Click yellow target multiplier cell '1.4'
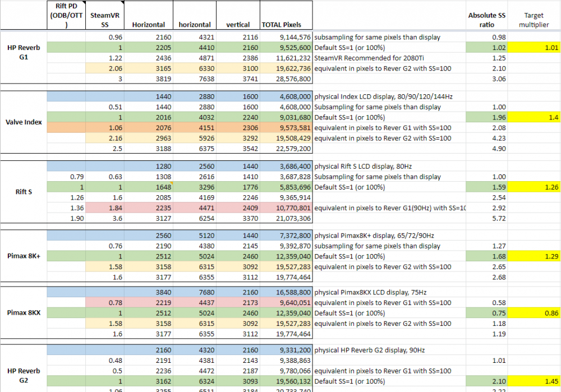Image resolution: width=561 pixels, height=392 pixels. point(534,117)
